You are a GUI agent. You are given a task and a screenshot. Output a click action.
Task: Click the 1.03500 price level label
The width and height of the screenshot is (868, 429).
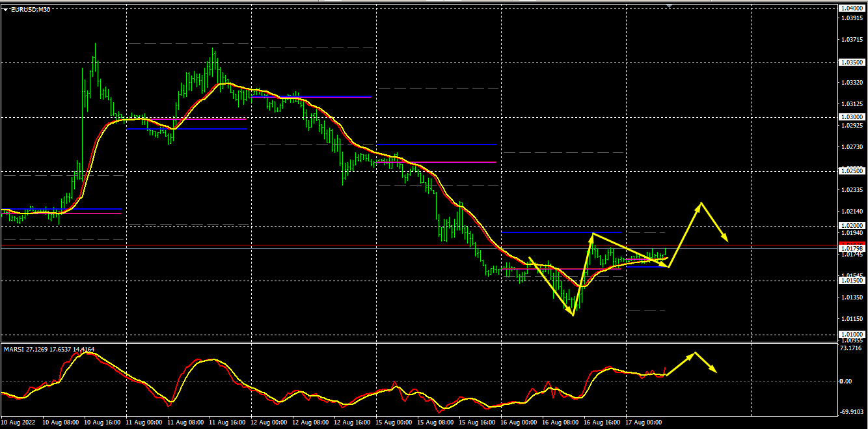tap(852, 62)
